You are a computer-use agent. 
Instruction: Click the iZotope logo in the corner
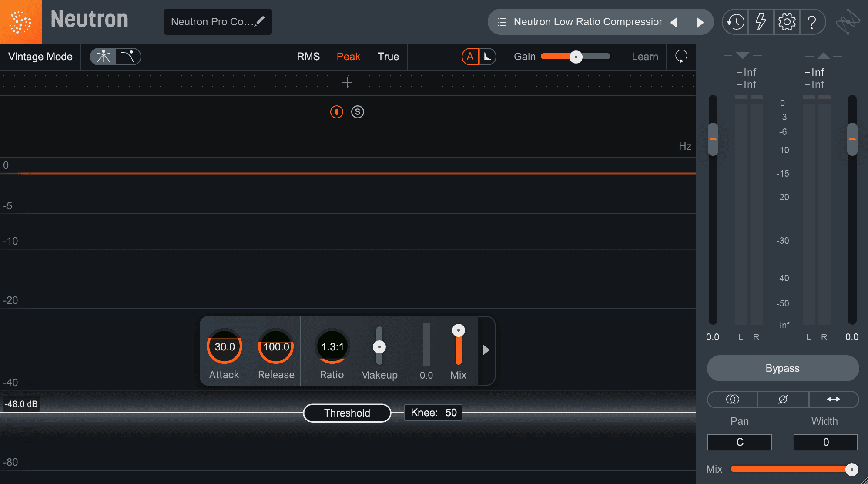(x=848, y=22)
